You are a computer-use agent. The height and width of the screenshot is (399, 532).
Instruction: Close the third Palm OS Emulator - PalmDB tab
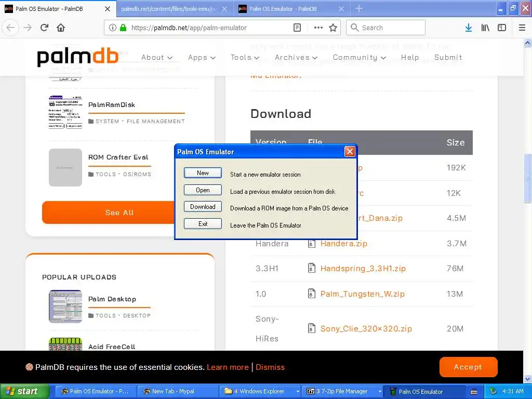341,9
